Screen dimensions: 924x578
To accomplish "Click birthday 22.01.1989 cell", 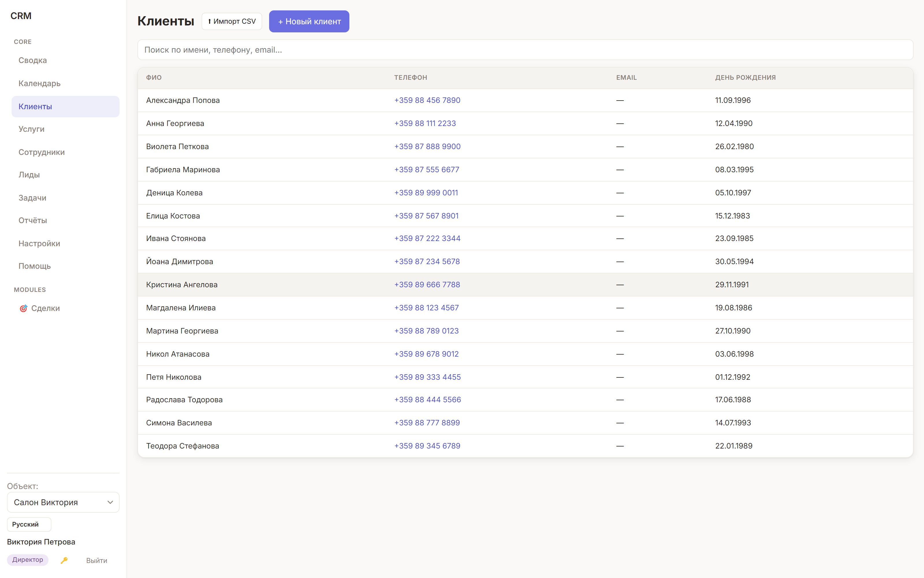I will pos(733,446).
